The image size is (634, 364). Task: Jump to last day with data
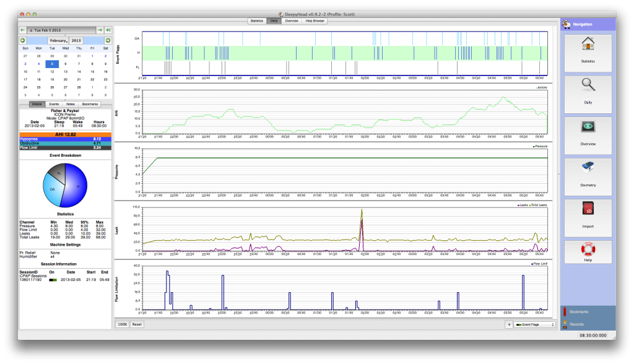[x=108, y=30]
